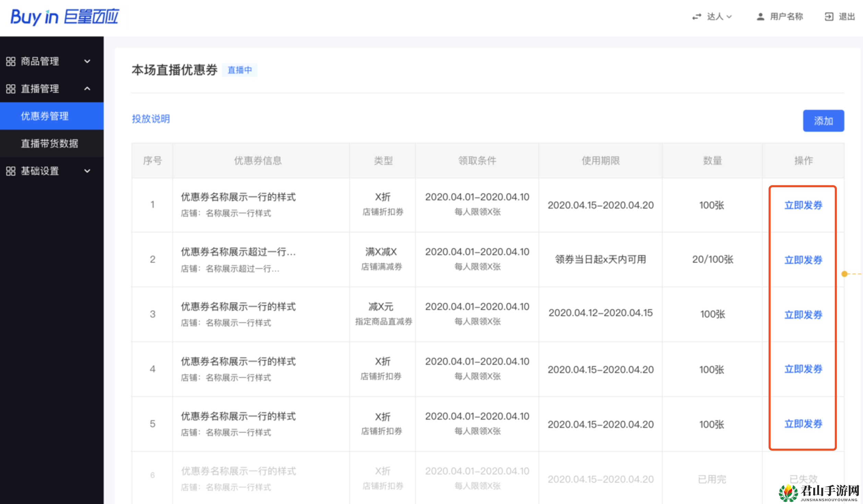Expand the 基础设置 chevron
This screenshot has height=504, width=863.
coord(87,171)
